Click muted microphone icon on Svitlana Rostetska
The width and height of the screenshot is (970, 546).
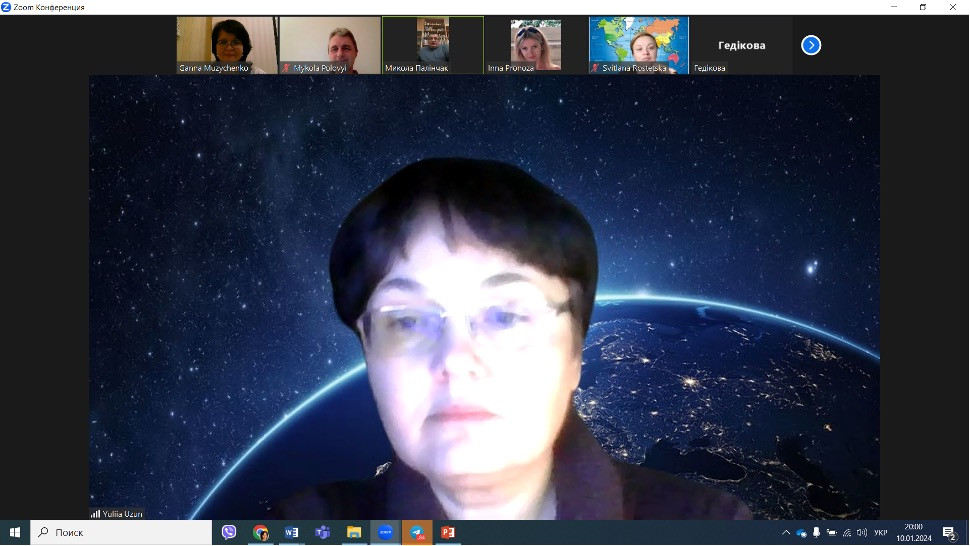click(x=595, y=68)
